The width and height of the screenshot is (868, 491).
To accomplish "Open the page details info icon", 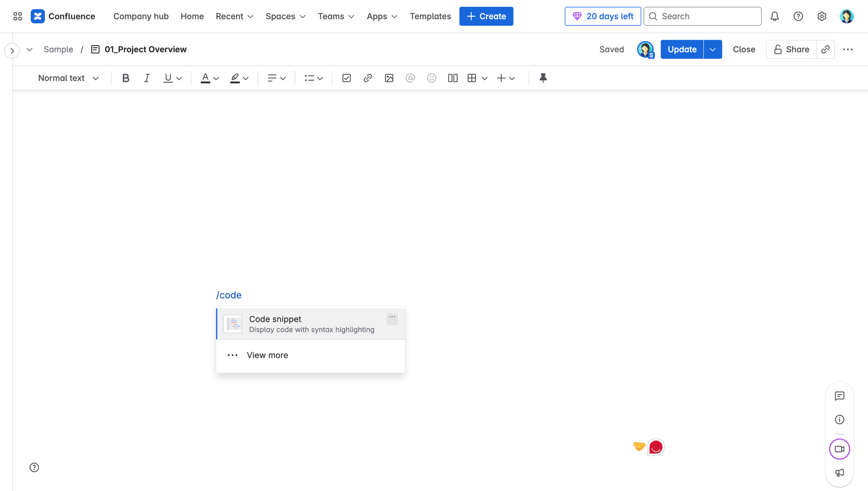I will pyautogui.click(x=840, y=420).
